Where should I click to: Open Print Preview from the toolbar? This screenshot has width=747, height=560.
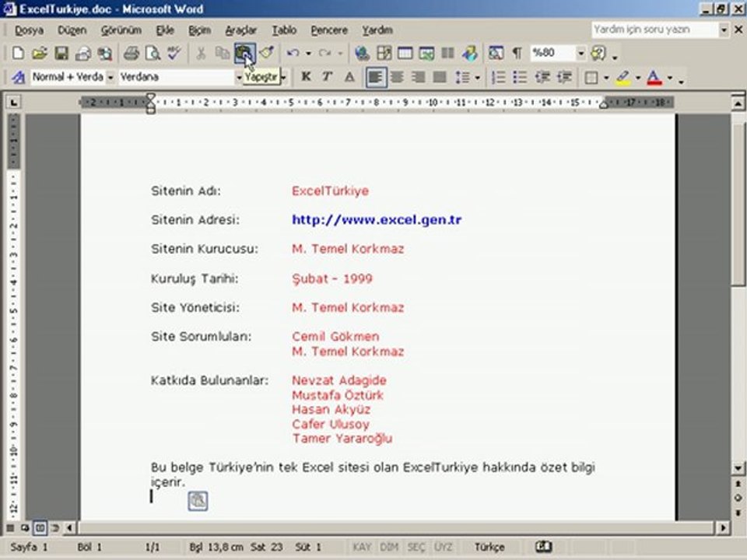pos(153,53)
